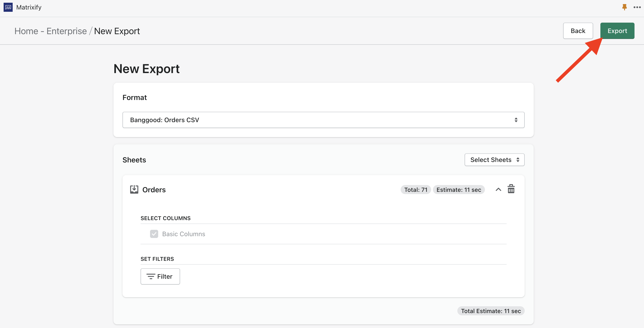Viewport: 644px width, 328px height.
Task: Click the green Export button
Action: tap(617, 31)
